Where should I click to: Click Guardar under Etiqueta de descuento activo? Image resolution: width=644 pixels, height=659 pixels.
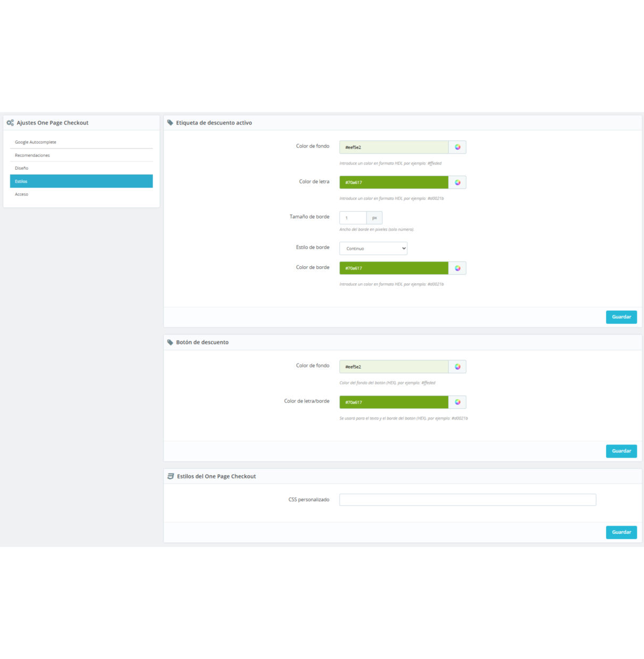pyautogui.click(x=621, y=317)
